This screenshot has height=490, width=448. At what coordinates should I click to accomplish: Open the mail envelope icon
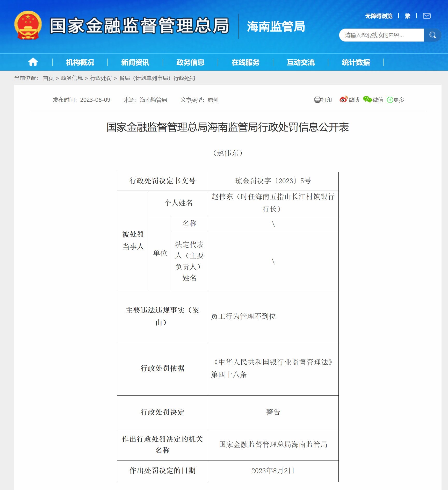point(427,16)
